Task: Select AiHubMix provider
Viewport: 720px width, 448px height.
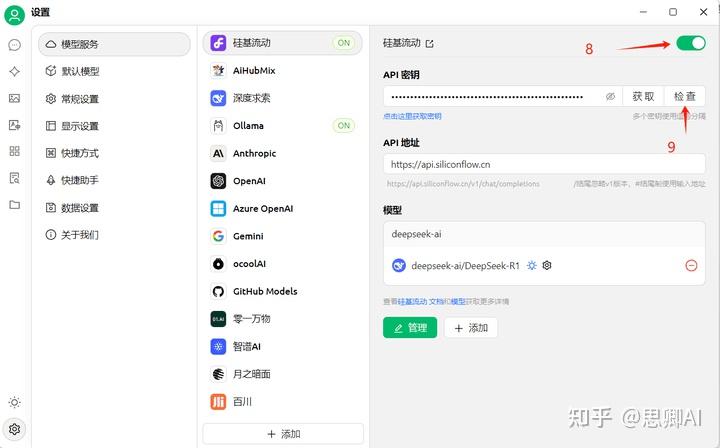Action: click(282, 71)
